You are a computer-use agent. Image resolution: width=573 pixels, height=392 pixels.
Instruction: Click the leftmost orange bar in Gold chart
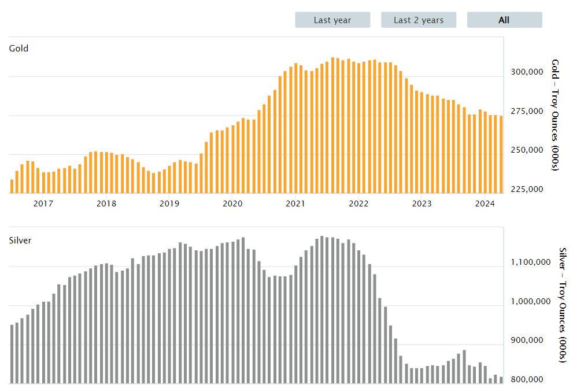pyautogui.click(x=12, y=186)
